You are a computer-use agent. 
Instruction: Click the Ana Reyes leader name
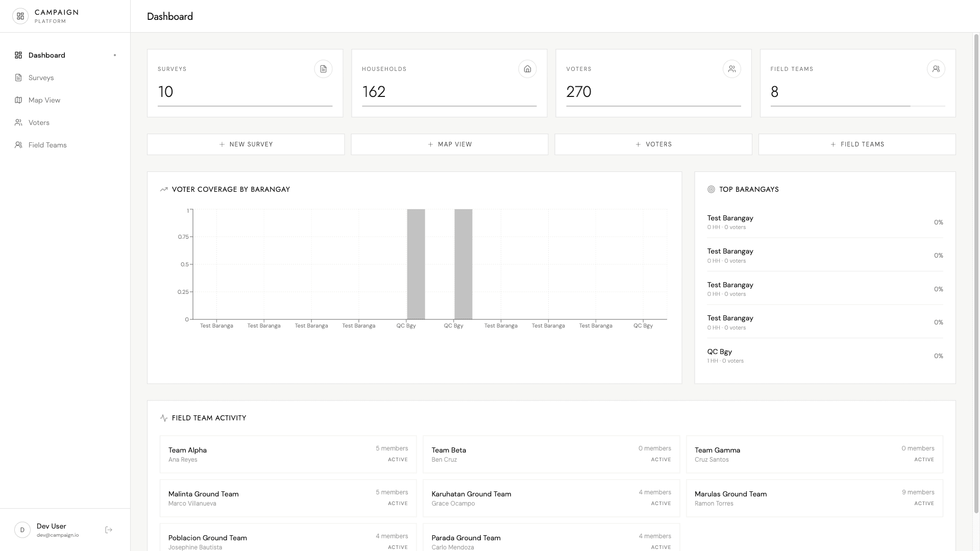183,460
